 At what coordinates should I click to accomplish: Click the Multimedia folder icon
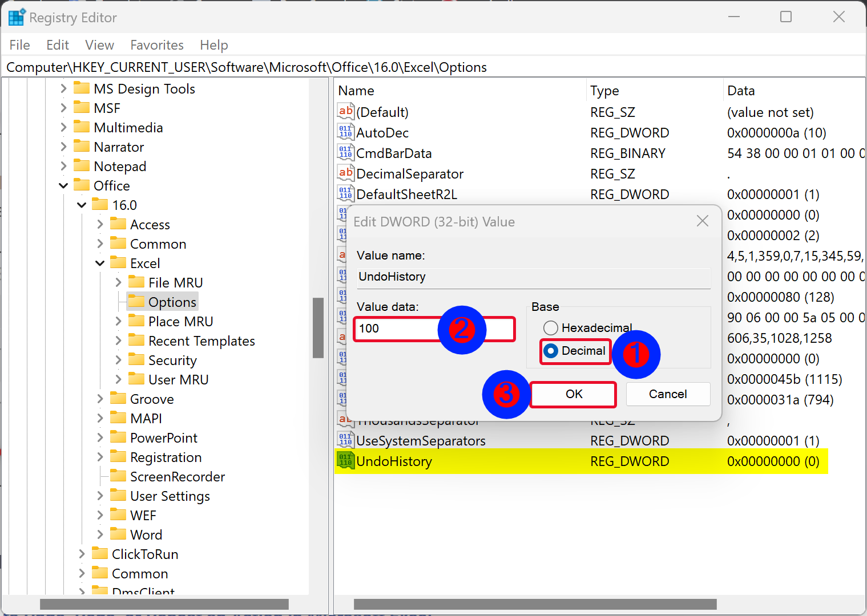click(x=82, y=127)
